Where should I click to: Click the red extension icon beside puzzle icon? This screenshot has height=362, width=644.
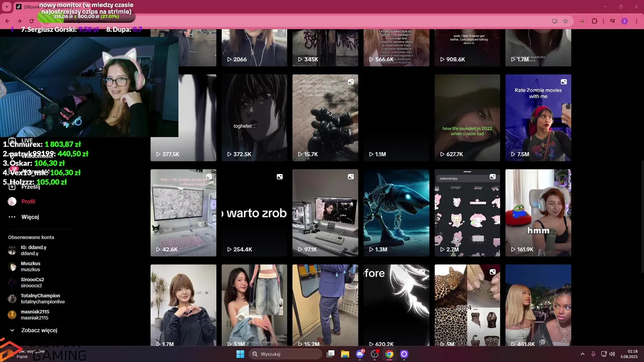pos(582,21)
